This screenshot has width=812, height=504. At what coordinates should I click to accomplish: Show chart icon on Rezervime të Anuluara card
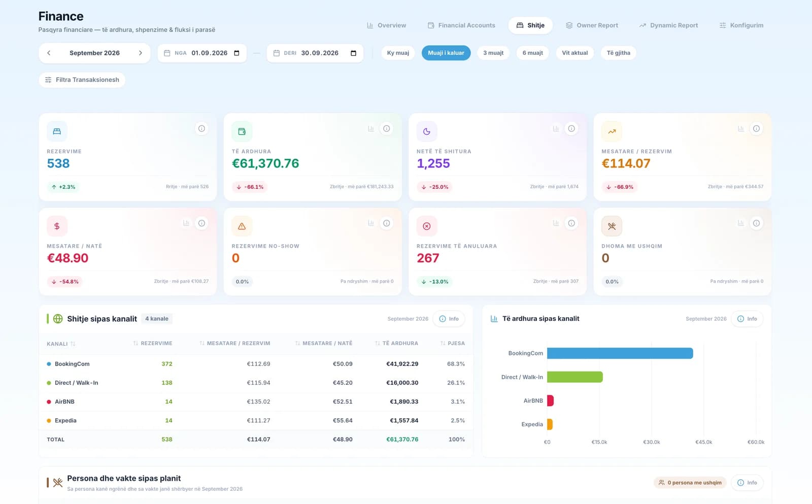(556, 223)
